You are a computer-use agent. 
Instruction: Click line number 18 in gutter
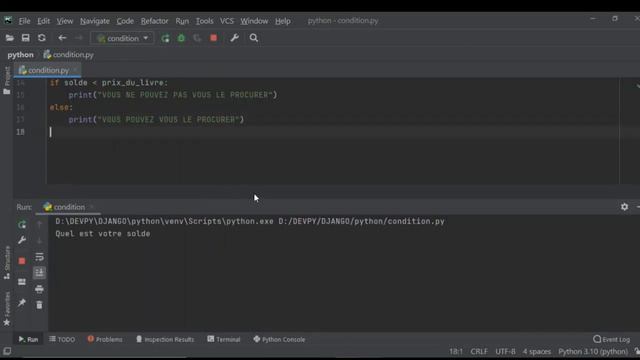coord(20,132)
